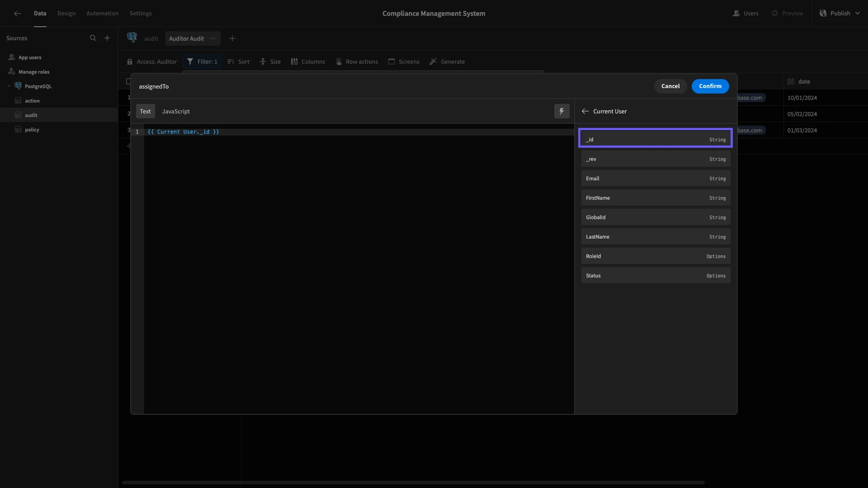Open the Data tab
This screenshot has height=488, width=868.
point(40,14)
